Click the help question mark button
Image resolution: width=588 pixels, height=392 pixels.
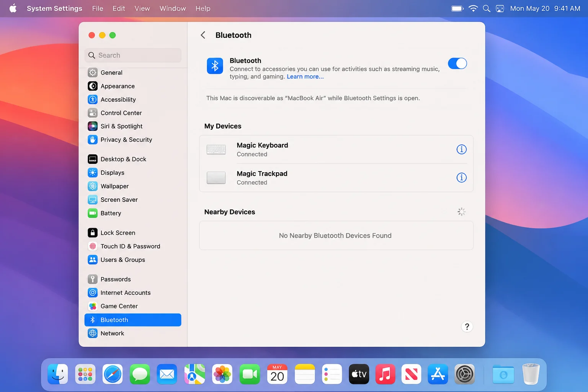pos(467,327)
